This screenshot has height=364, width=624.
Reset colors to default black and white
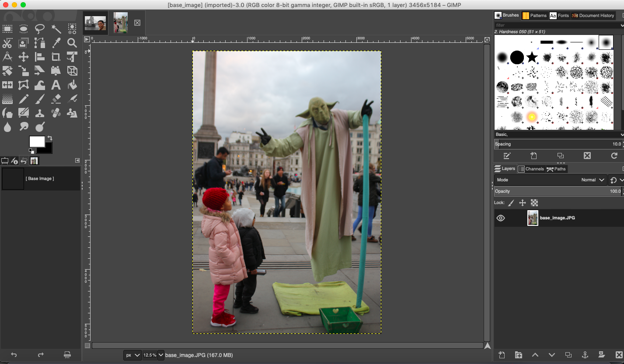(31, 151)
